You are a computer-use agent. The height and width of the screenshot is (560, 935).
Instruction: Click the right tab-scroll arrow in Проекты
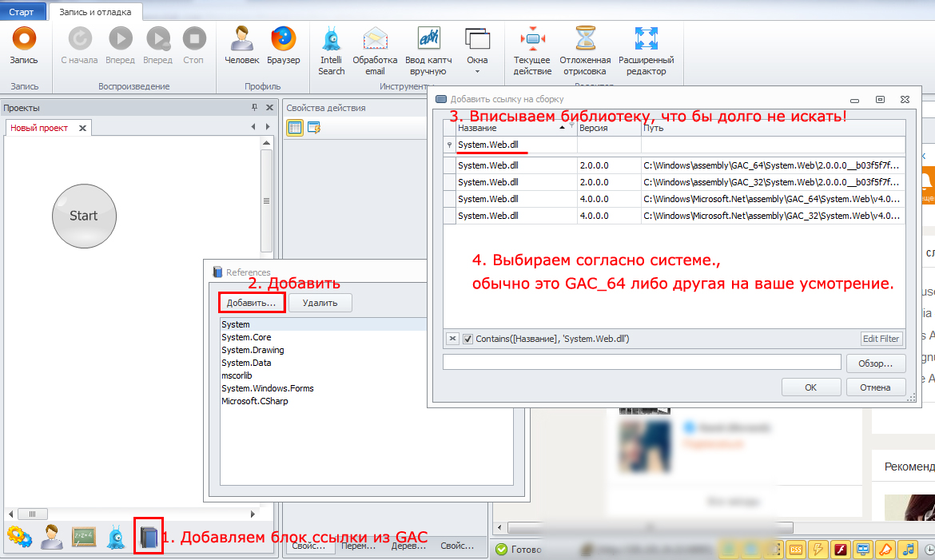267,126
